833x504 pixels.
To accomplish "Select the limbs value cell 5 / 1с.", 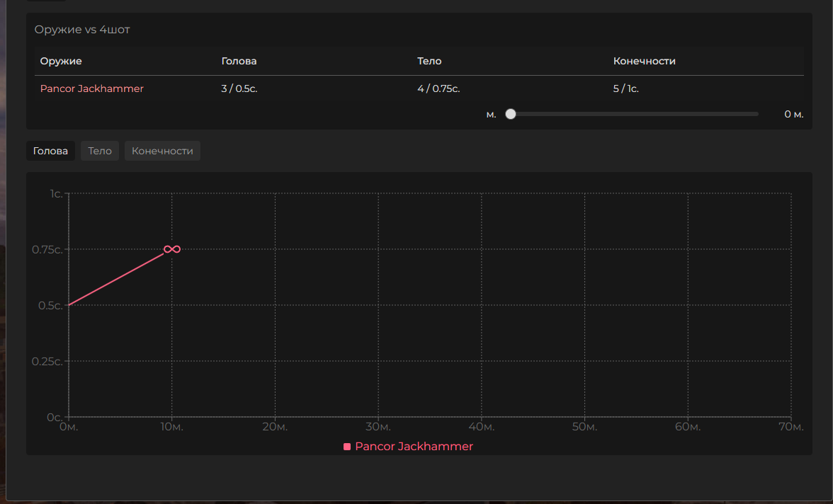I will point(625,88).
